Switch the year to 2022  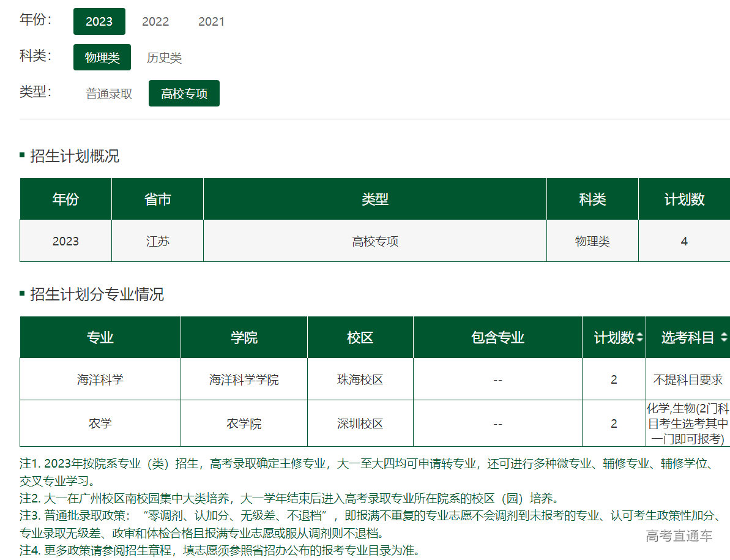pyautogui.click(x=155, y=21)
